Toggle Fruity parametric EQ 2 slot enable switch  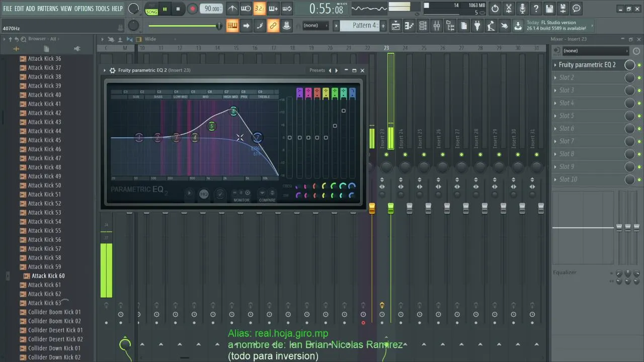coord(639,65)
